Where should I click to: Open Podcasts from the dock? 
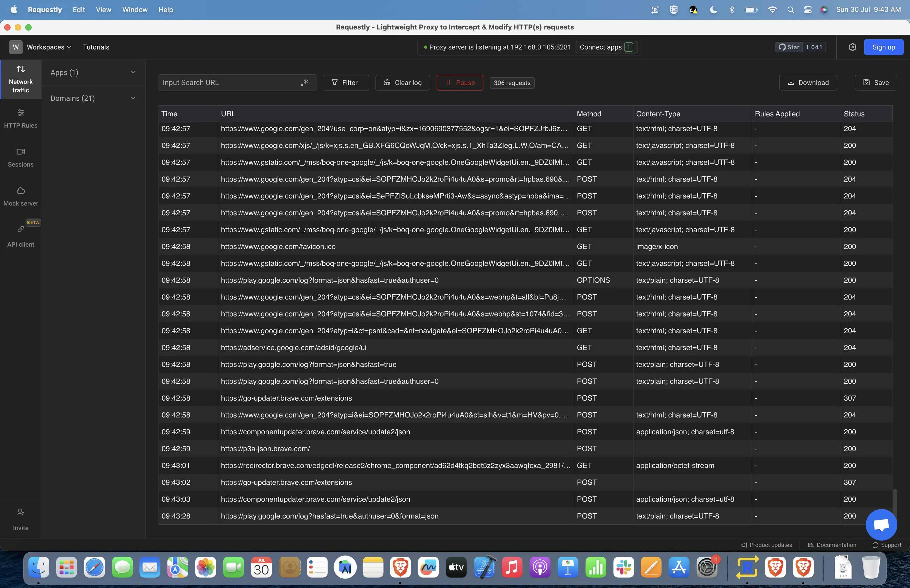click(x=540, y=567)
